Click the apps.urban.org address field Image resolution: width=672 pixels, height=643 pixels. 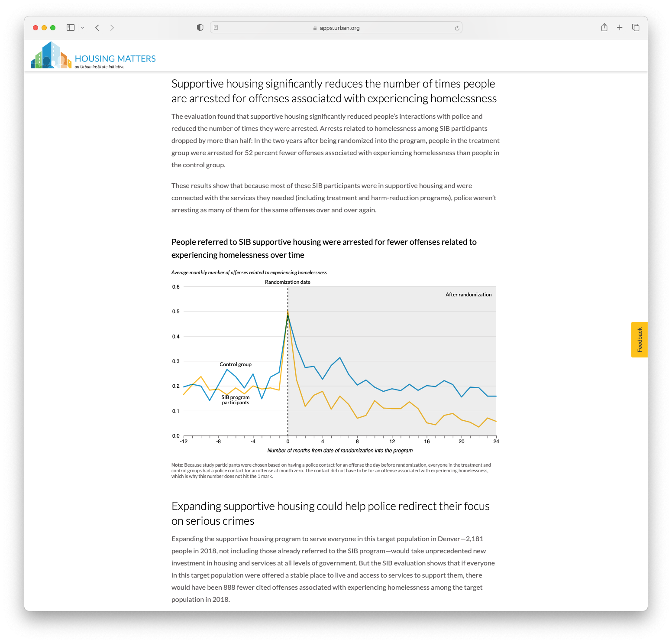[x=336, y=28]
